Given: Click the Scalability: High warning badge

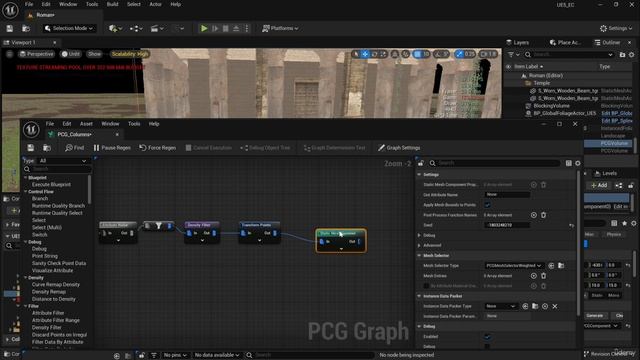Looking at the screenshot, I should (129, 54).
